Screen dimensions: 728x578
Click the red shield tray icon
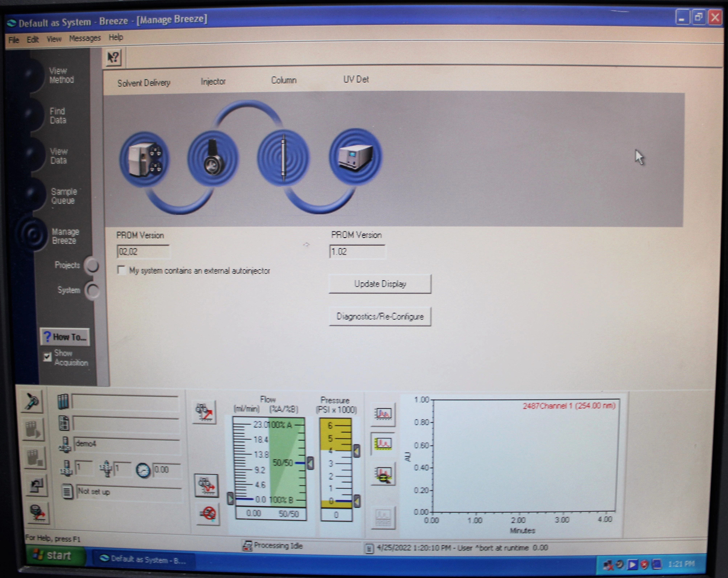tap(644, 565)
